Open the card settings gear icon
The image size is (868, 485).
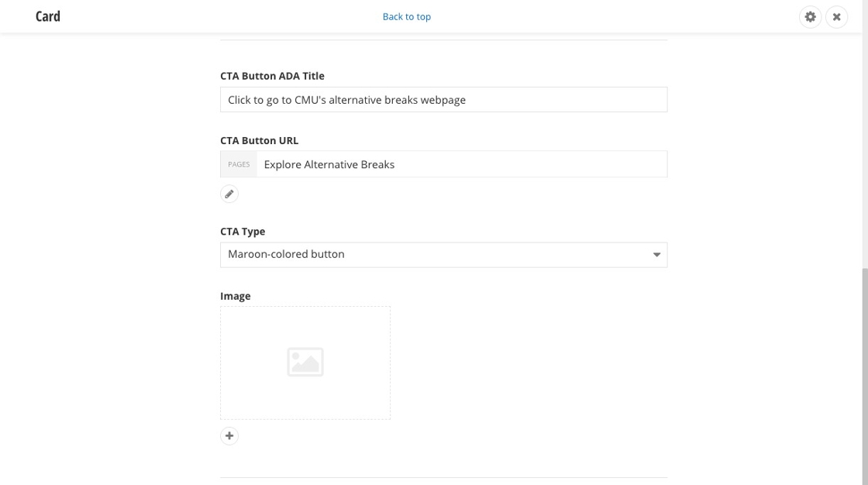[810, 16]
